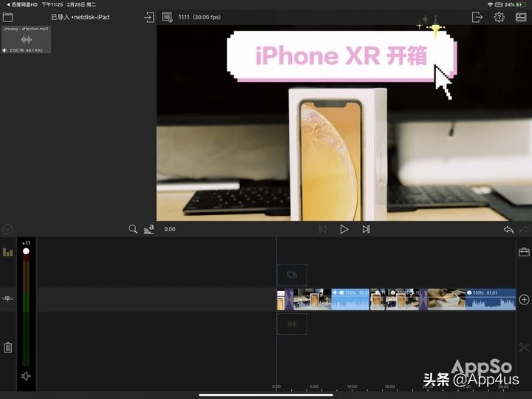Delete the selection with the trash icon
The height and width of the screenshot is (399, 532).
click(x=8, y=347)
